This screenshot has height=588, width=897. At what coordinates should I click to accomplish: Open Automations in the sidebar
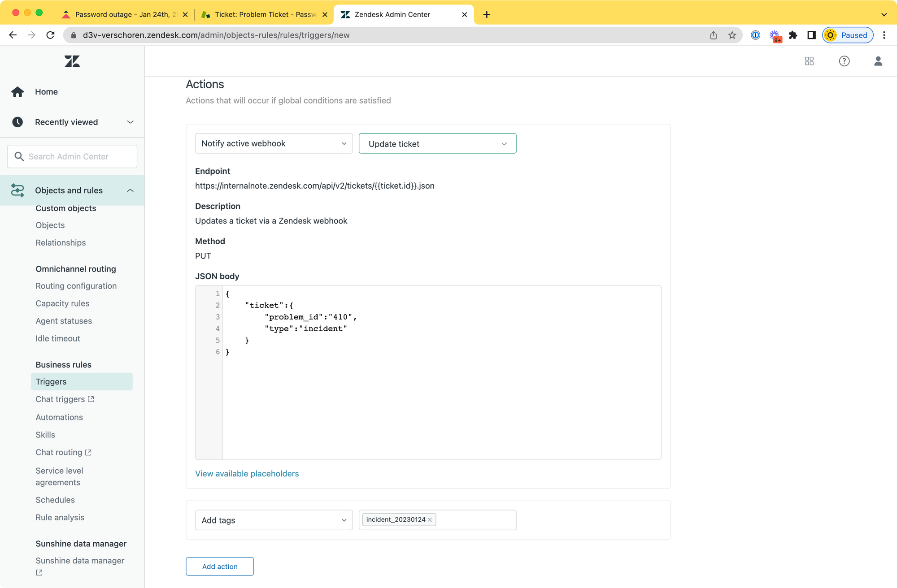(59, 417)
